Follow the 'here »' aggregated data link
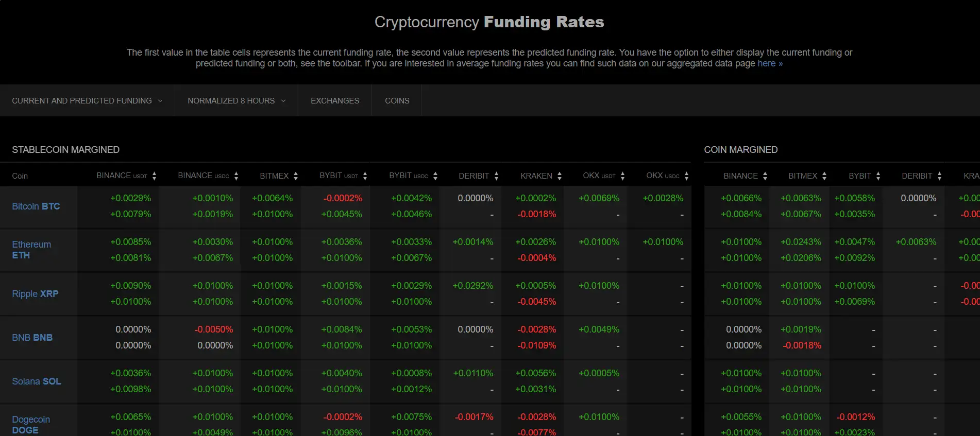Image resolution: width=980 pixels, height=436 pixels. coord(770,63)
